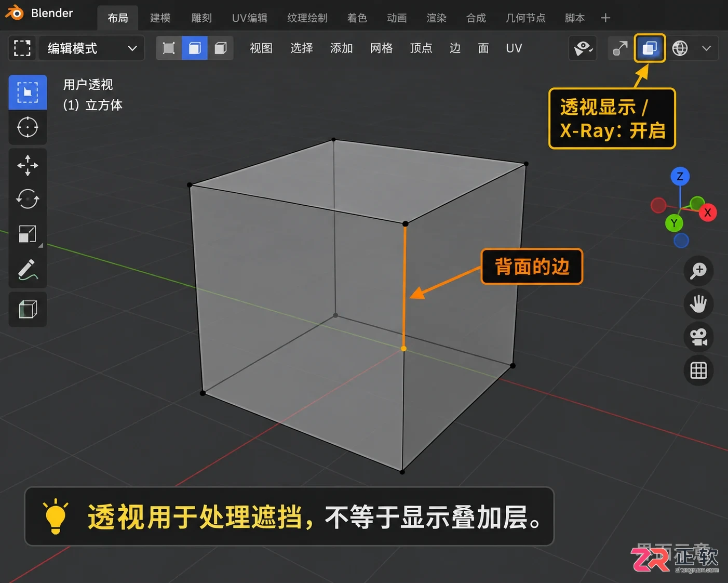Click the pan view hand icon
Viewport: 728px width, 583px height.
(698, 304)
